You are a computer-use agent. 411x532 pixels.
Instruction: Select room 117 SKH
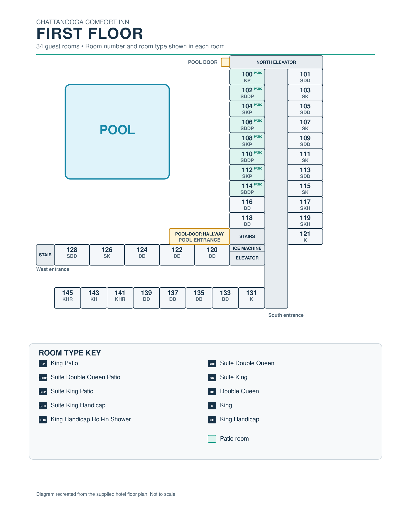coord(305,205)
